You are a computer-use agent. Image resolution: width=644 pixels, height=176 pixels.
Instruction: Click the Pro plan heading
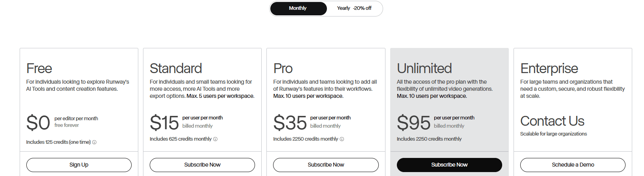point(283,68)
